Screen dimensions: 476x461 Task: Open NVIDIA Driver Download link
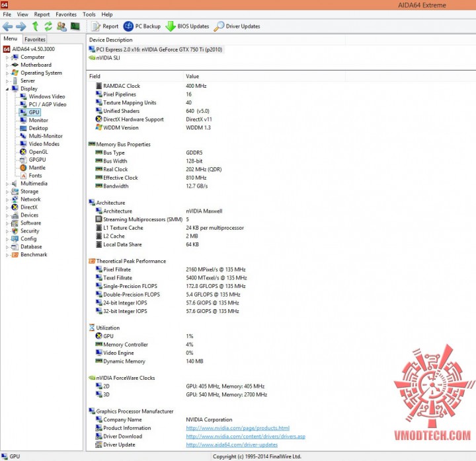(245, 436)
